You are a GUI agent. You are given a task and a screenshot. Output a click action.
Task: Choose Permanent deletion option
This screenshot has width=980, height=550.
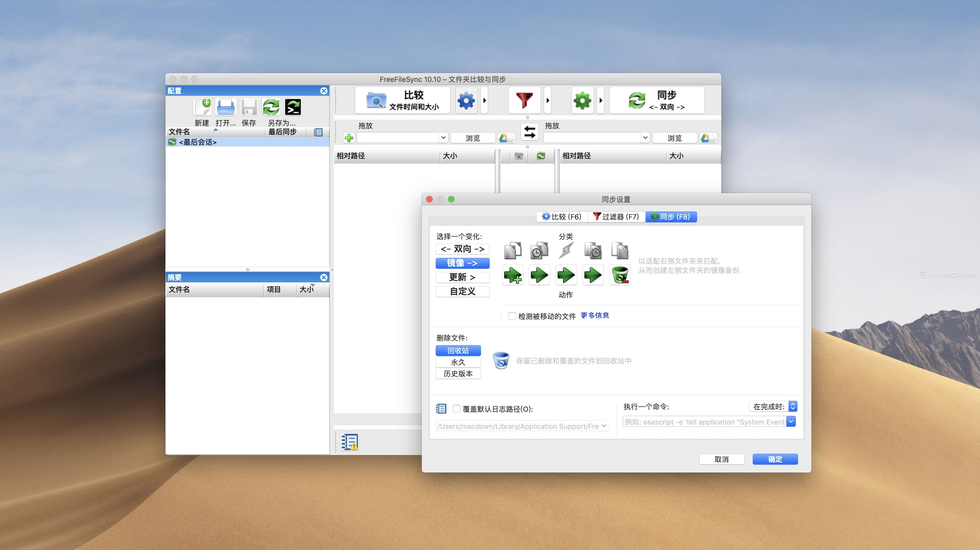pos(458,362)
